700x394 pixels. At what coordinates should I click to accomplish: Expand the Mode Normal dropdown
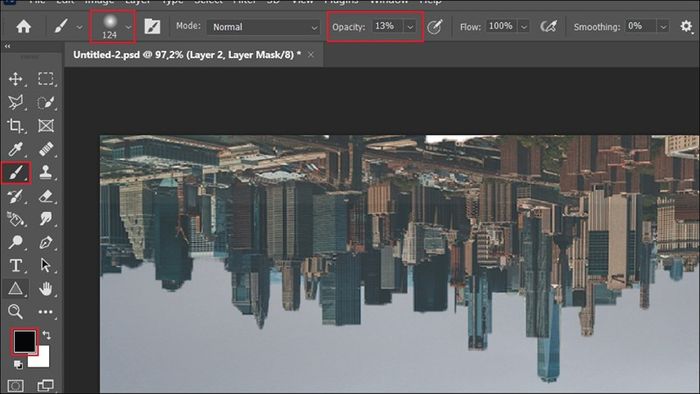click(264, 27)
